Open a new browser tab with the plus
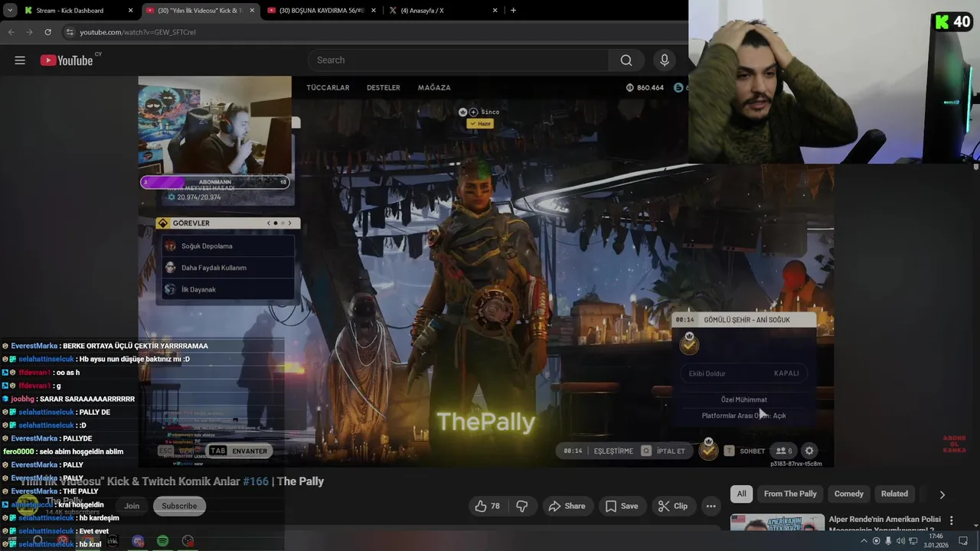This screenshot has width=980, height=551. pos(513,10)
